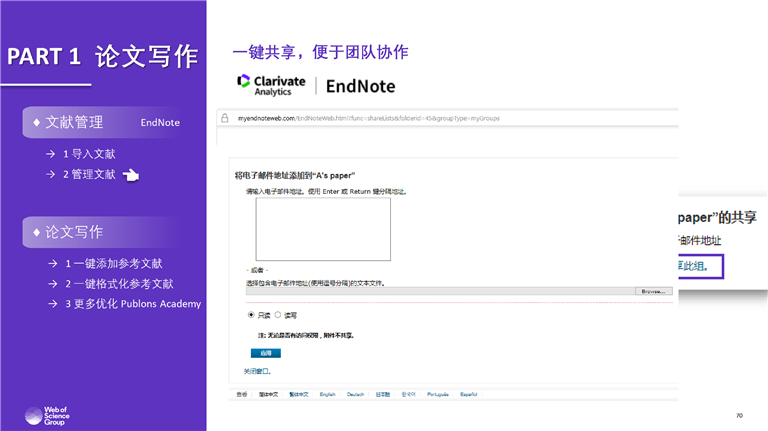Select the 只读 read-only radio button
This screenshot has width=768, height=431.
click(x=251, y=315)
